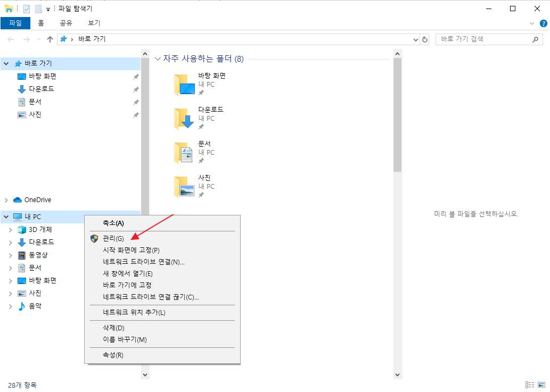
Task: Open the 파일 ribbon tab
Action: [15, 23]
